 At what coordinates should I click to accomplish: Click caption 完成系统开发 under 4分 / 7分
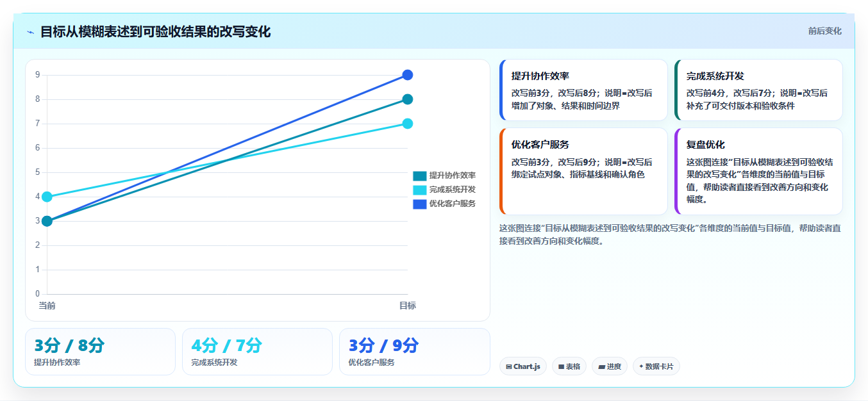pos(214,363)
